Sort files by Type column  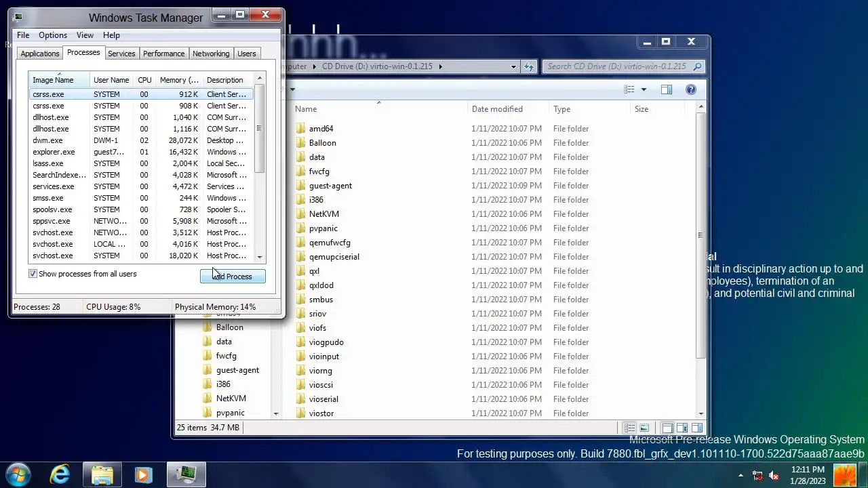click(x=589, y=109)
